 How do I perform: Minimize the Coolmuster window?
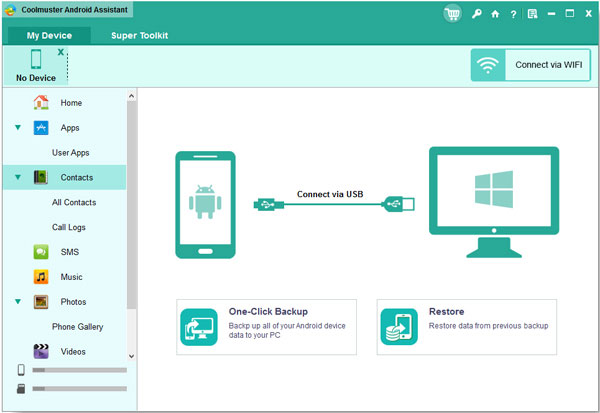pyautogui.click(x=551, y=14)
